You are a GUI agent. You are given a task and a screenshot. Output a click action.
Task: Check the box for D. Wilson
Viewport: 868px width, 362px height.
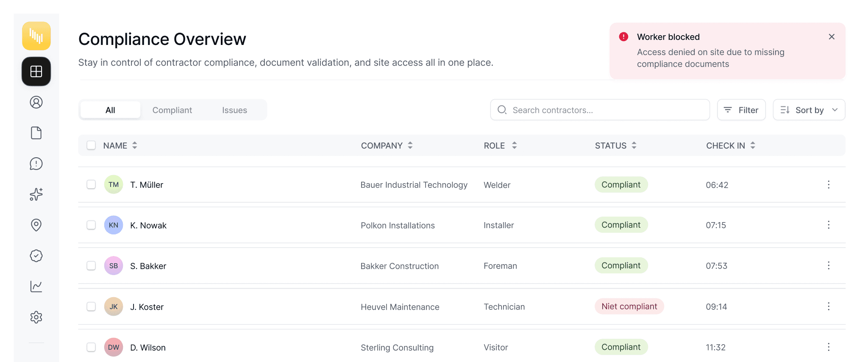point(91,347)
